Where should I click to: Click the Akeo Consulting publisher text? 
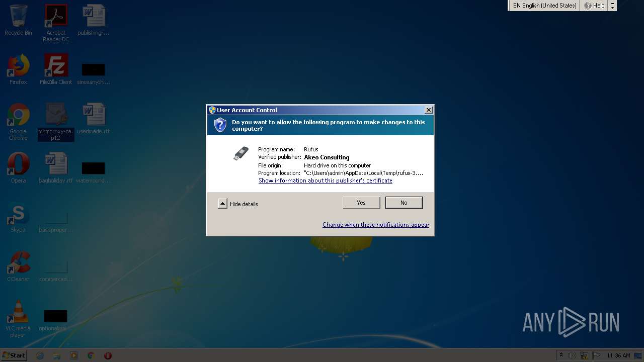[x=327, y=157]
